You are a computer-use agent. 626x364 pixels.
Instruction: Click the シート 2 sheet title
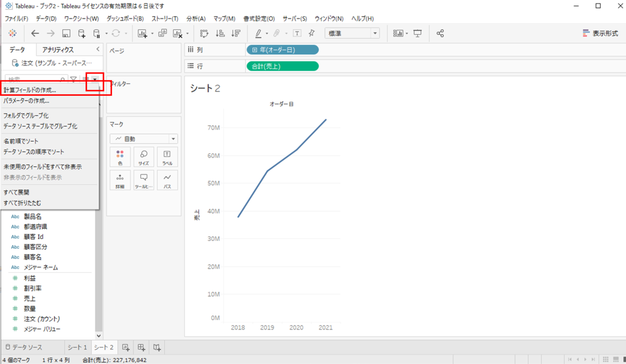pos(205,89)
